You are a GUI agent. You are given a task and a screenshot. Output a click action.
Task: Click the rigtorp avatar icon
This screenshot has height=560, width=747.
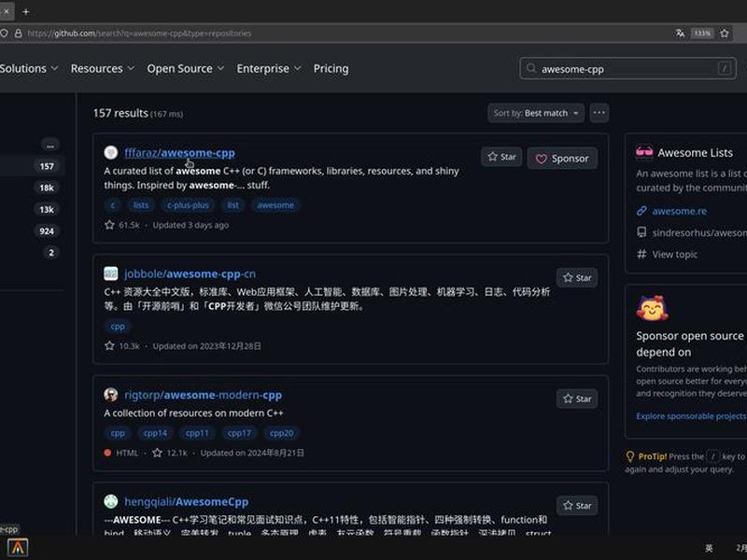tap(111, 394)
